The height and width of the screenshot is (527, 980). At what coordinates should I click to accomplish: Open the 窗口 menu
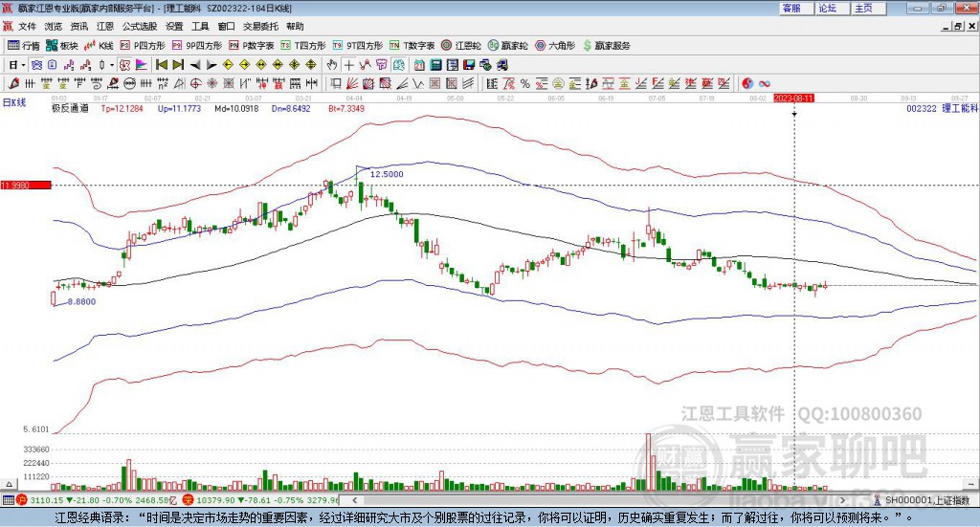(x=226, y=26)
